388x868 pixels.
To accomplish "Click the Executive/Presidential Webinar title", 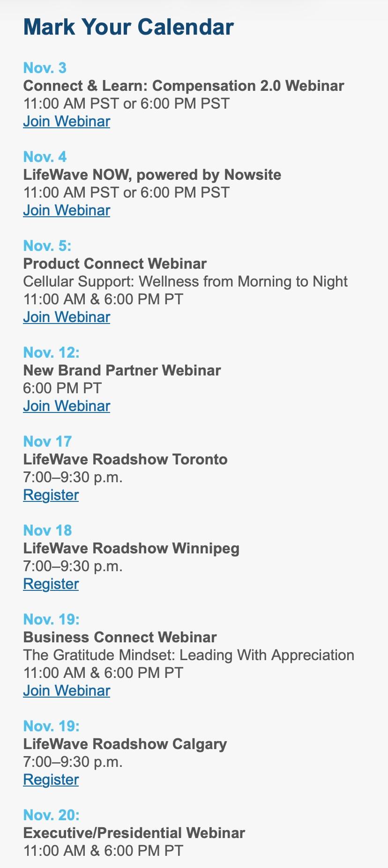I will tap(134, 833).
